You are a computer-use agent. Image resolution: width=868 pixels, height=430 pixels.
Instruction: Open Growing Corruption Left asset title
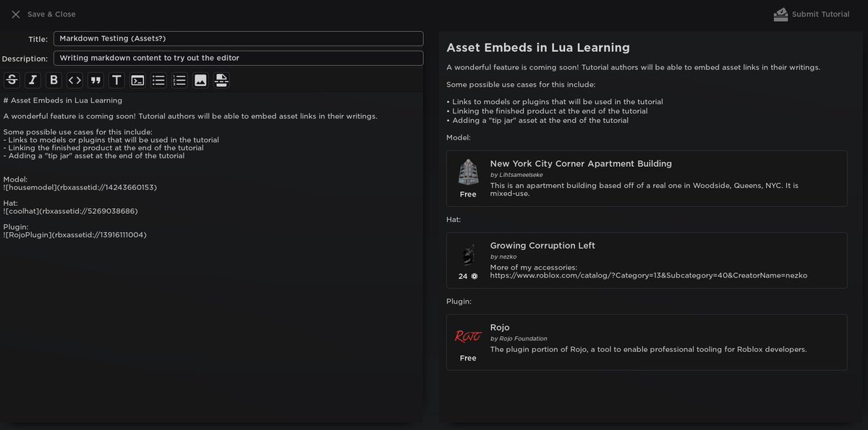click(x=542, y=246)
